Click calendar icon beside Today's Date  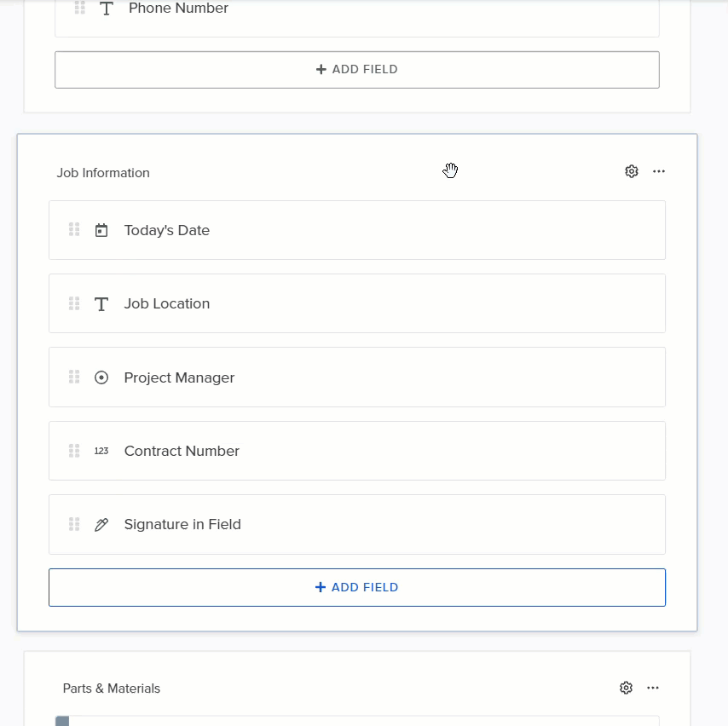[101, 230]
